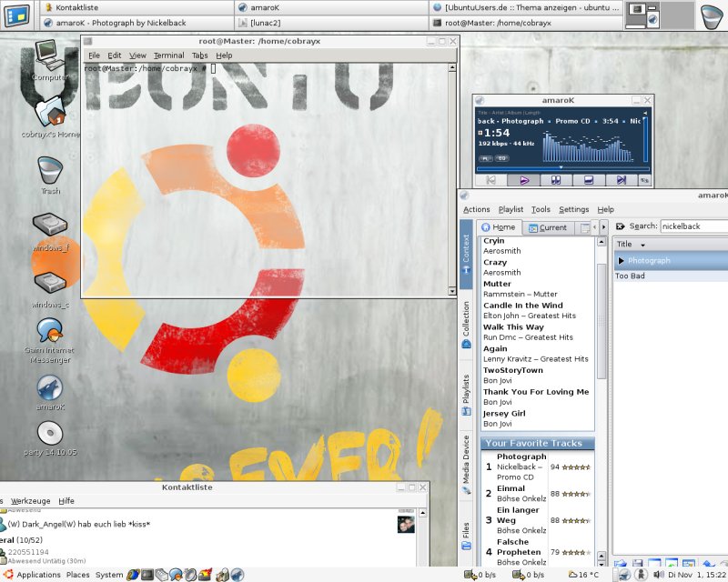This screenshot has height=582, width=728.
Task: Toggle the EQ equalizer button in amaroK player
Action: point(502,159)
